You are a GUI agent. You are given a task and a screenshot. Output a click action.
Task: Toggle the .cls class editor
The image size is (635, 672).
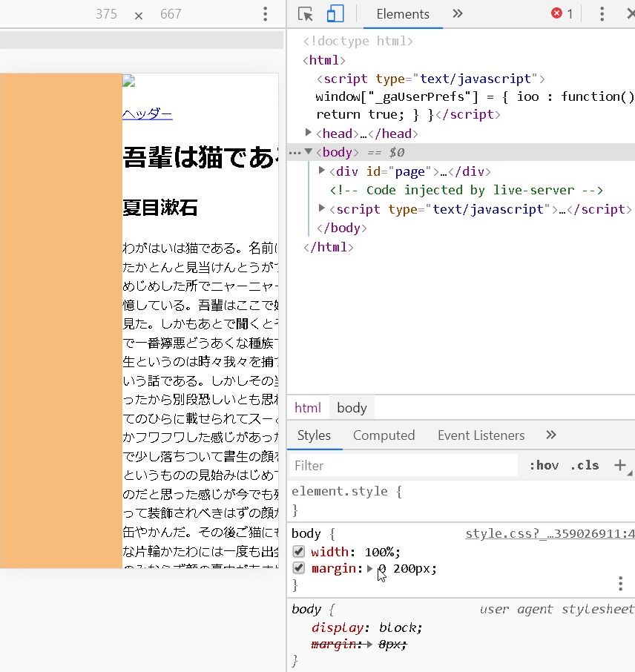584,465
